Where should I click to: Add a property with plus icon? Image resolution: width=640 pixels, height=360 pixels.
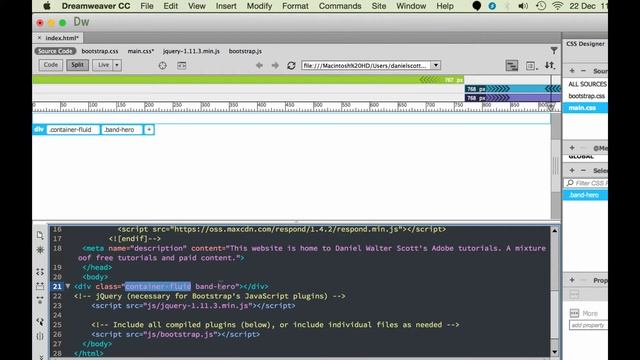coord(572,280)
